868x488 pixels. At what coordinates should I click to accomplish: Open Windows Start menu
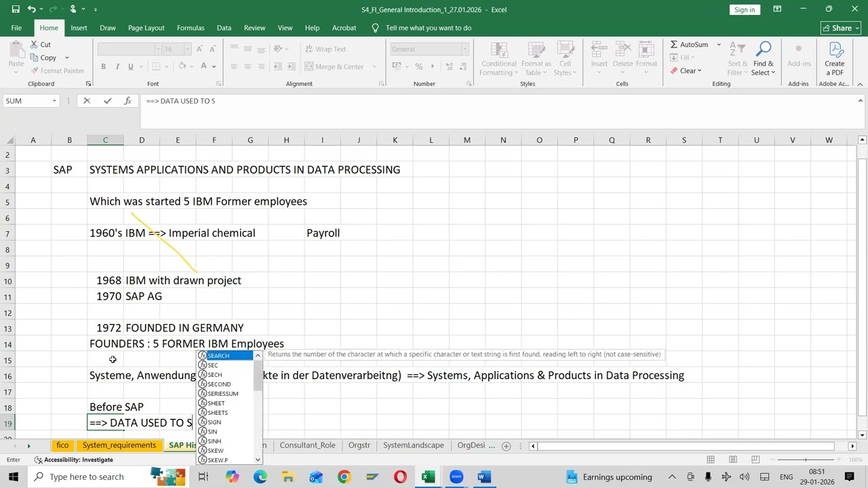click(14, 477)
